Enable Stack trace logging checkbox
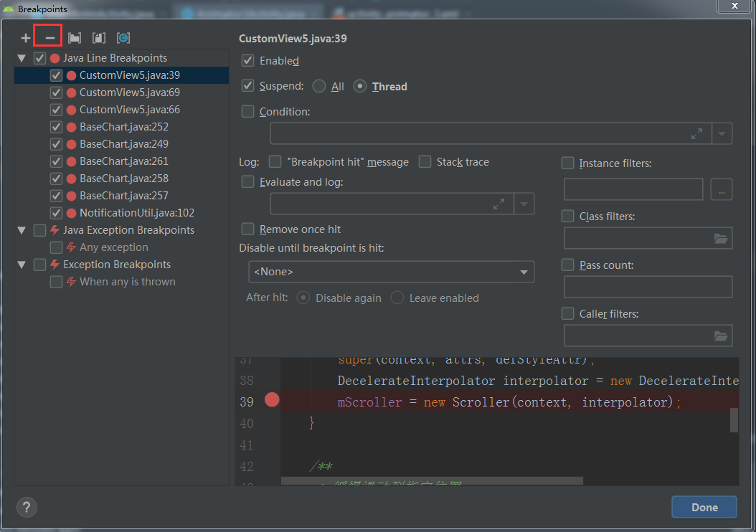This screenshot has width=756, height=532. (x=425, y=161)
